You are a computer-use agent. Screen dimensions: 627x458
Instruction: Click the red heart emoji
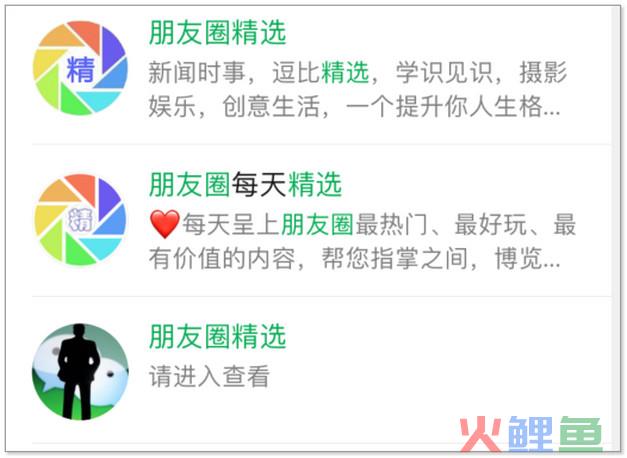coord(164,224)
